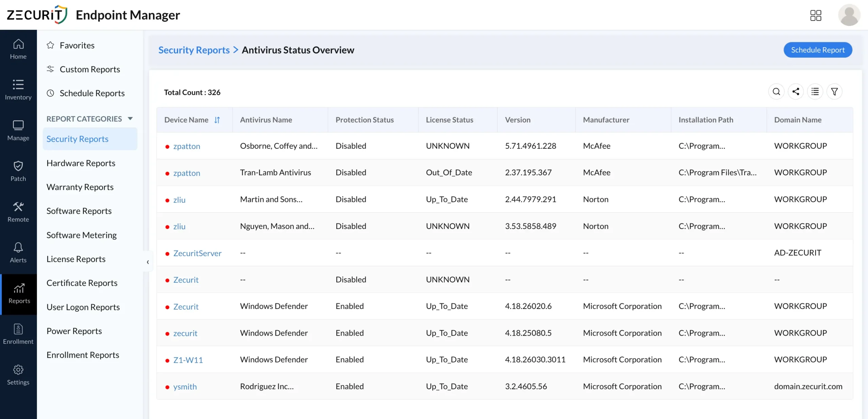The height and width of the screenshot is (419, 868).
Task: Open the user profile avatar
Action: tap(849, 15)
